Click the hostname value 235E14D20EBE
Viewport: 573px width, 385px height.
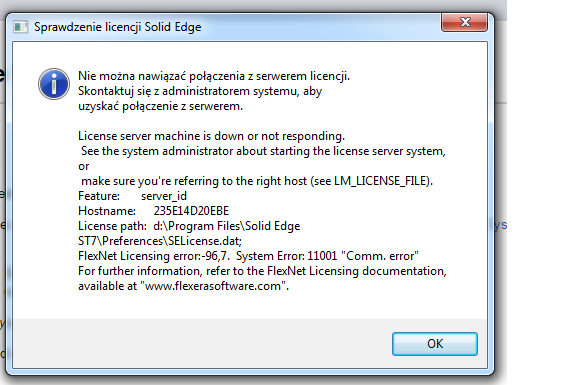[x=191, y=211]
